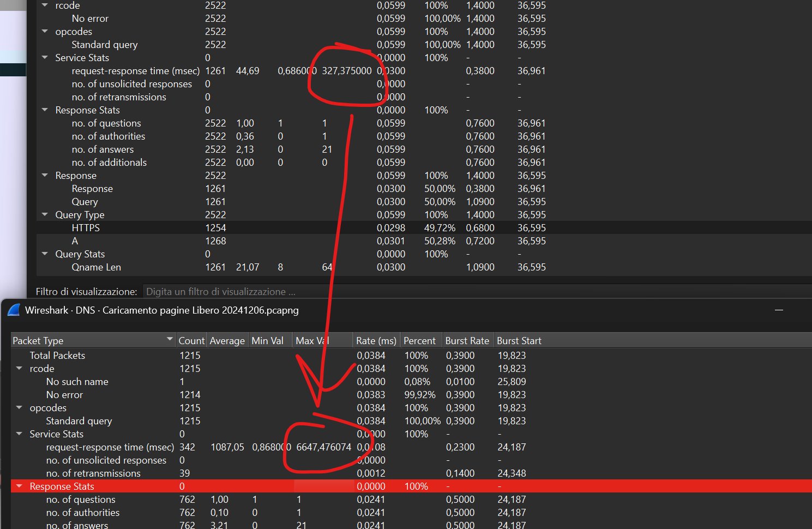Image resolution: width=812 pixels, height=529 pixels.
Task: Select the HTTPS query type row
Action: tap(86, 228)
